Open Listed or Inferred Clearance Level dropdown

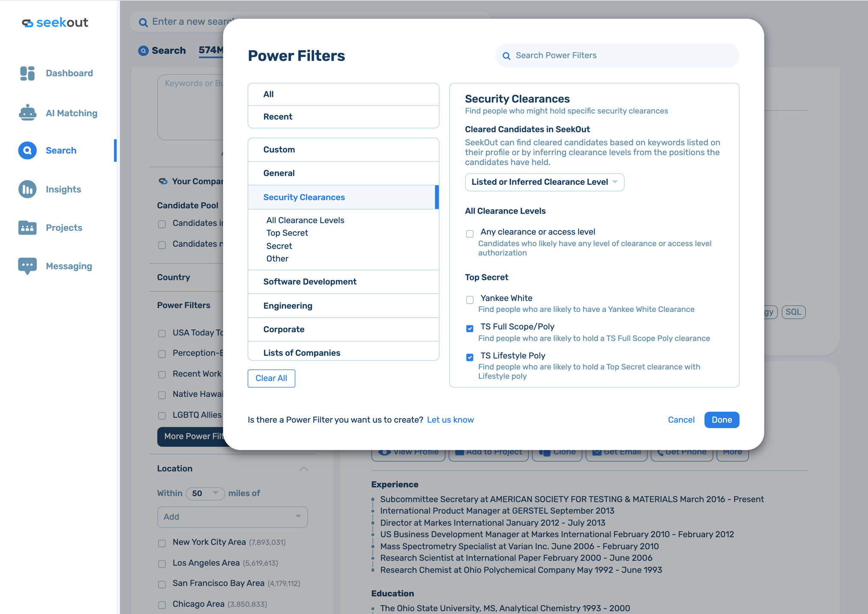click(544, 182)
